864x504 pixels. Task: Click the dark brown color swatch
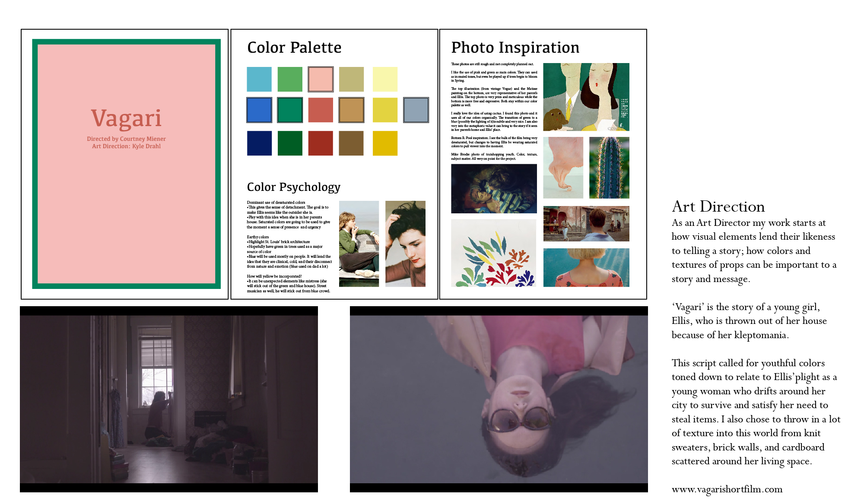pos(351,143)
